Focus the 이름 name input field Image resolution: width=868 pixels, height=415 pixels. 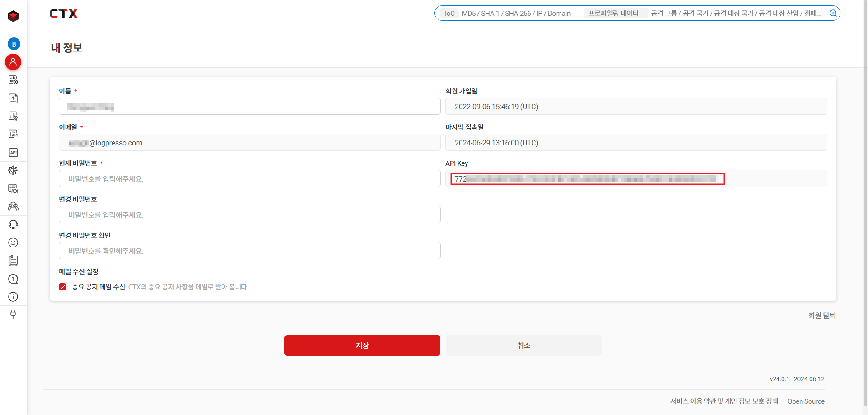tap(250, 106)
